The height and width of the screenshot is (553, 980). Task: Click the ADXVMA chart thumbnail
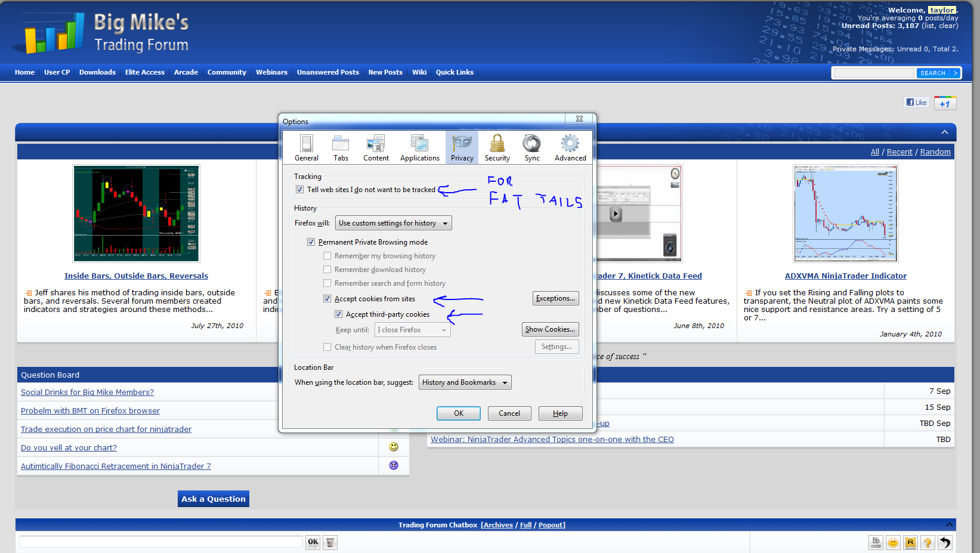(845, 214)
